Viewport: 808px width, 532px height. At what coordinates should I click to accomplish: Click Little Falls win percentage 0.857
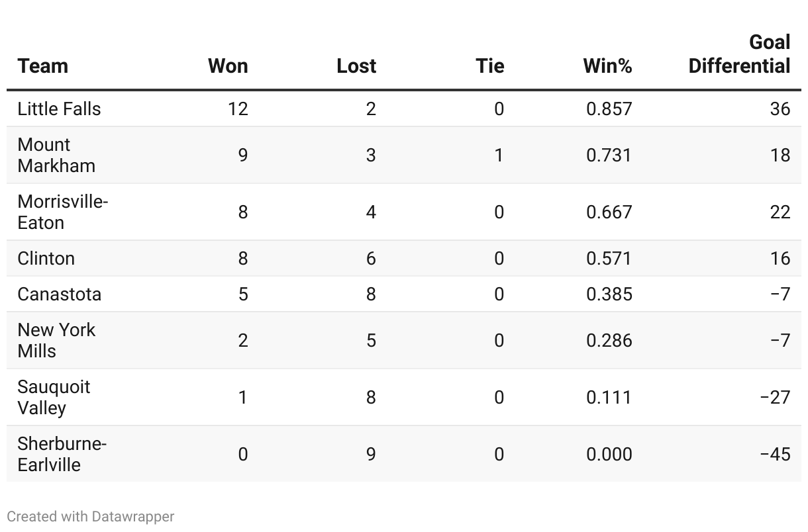[x=609, y=109]
